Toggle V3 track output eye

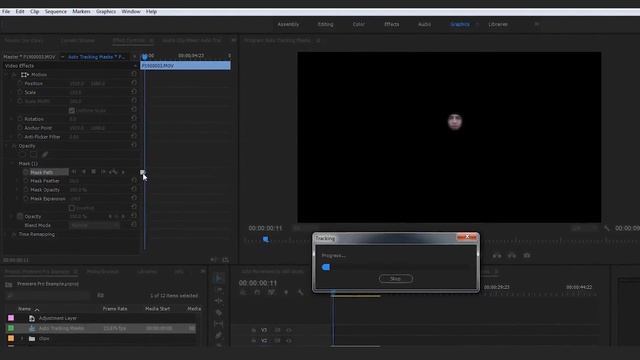[289, 330]
